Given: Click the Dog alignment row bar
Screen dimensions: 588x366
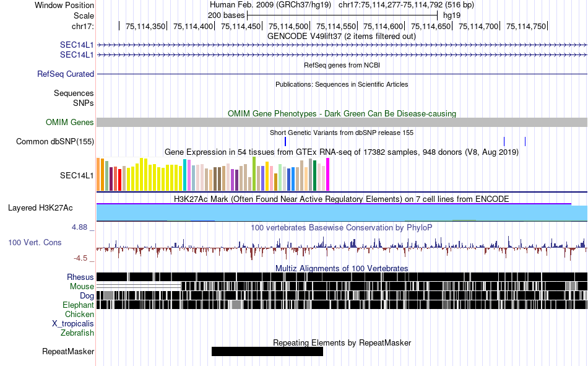Looking at the screenshot, I should click(x=342, y=296).
